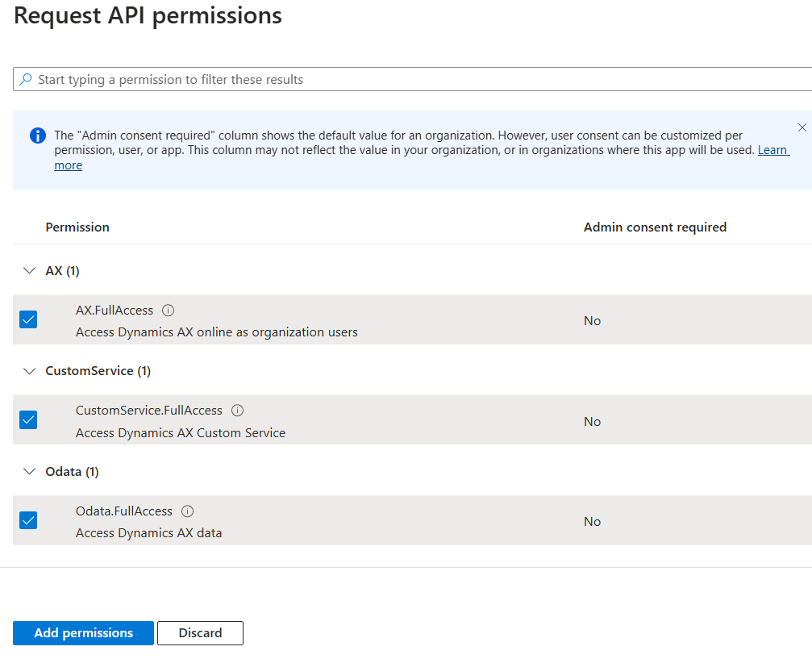Click the search magnifier icon in filter box
Screen dimensions: 812x659
[x=25, y=79]
